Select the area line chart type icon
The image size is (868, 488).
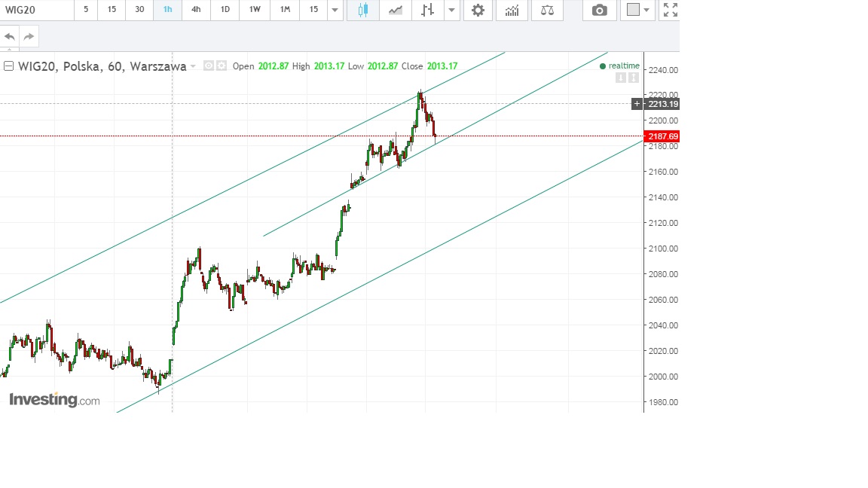pyautogui.click(x=396, y=10)
